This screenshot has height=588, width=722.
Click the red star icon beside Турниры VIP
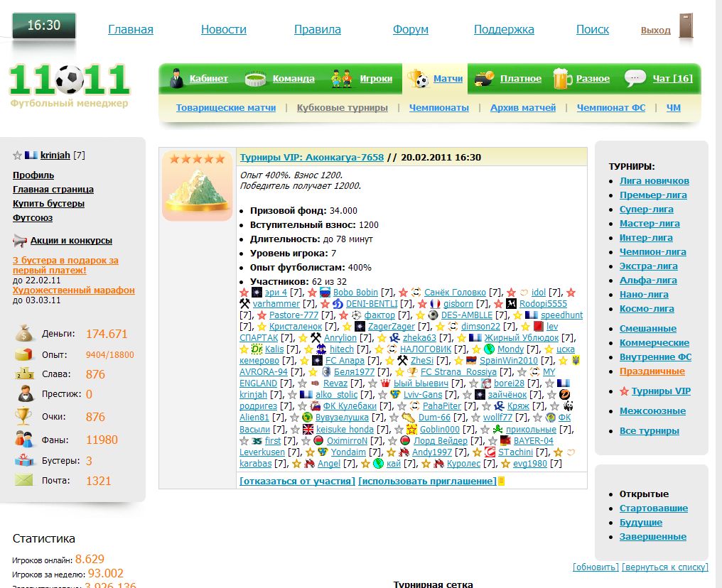click(x=624, y=391)
